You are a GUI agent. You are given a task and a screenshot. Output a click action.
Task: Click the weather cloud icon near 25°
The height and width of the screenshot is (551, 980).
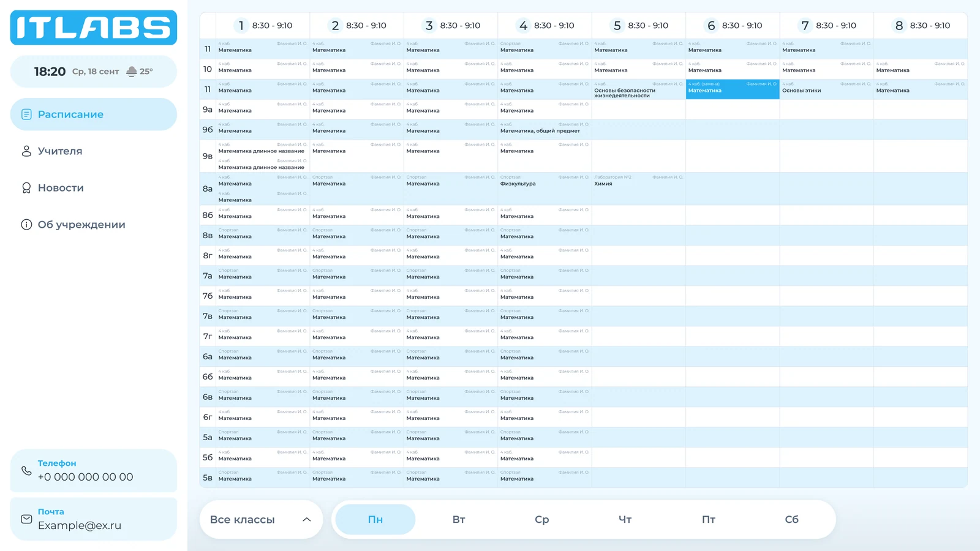(132, 72)
